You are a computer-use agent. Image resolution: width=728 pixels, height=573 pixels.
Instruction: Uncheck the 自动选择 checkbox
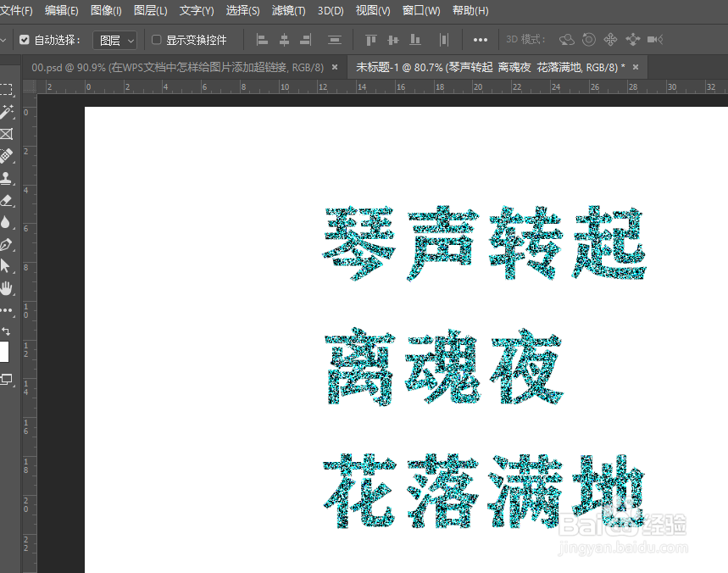point(25,40)
